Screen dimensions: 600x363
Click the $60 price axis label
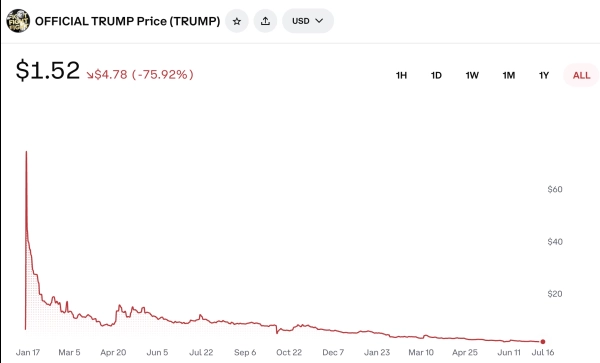(555, 189)
